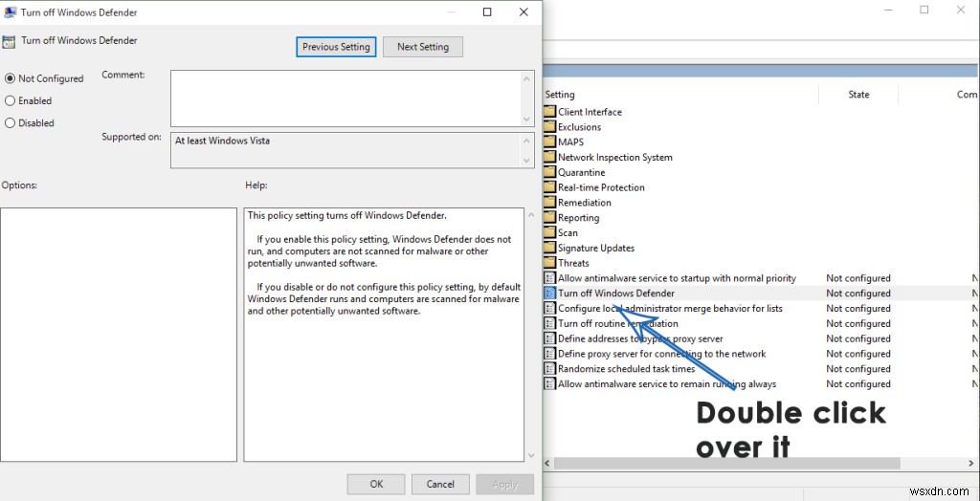Select the Turn off routine remediation setting name

(617, 323)
